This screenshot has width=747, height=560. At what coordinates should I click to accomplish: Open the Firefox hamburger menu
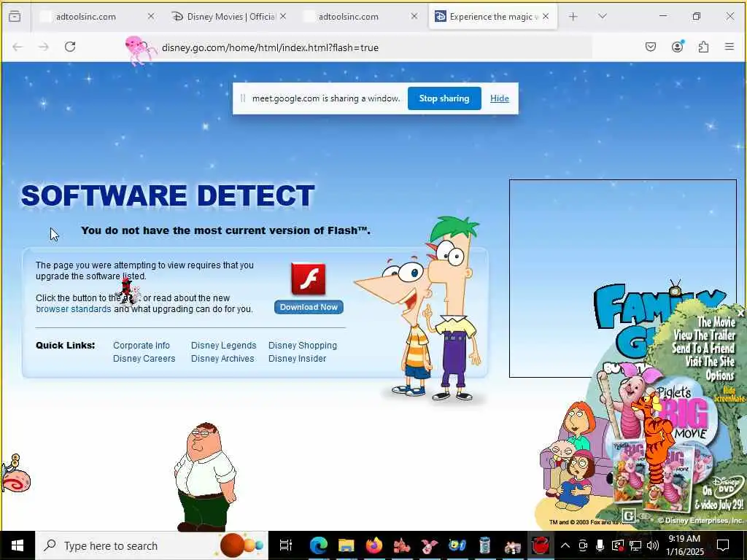729,47
